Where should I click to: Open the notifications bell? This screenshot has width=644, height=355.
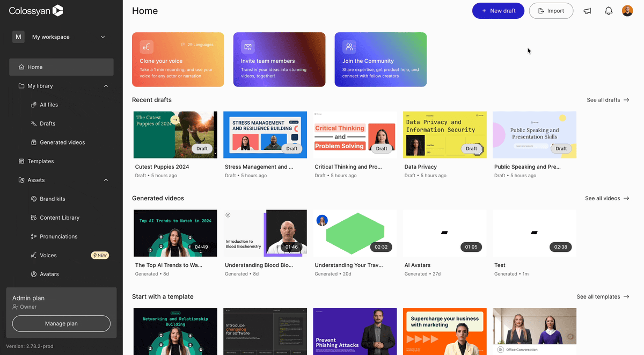coord(609,11)
